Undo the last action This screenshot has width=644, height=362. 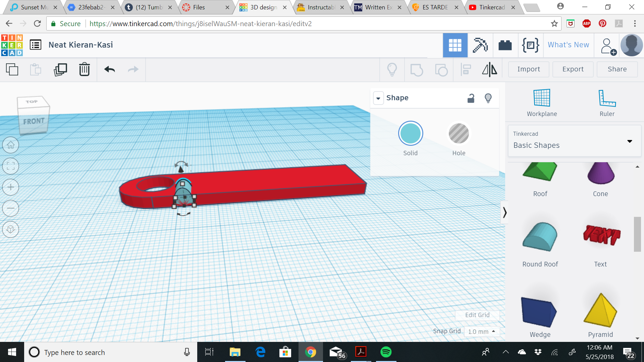(x=109, y=69)
